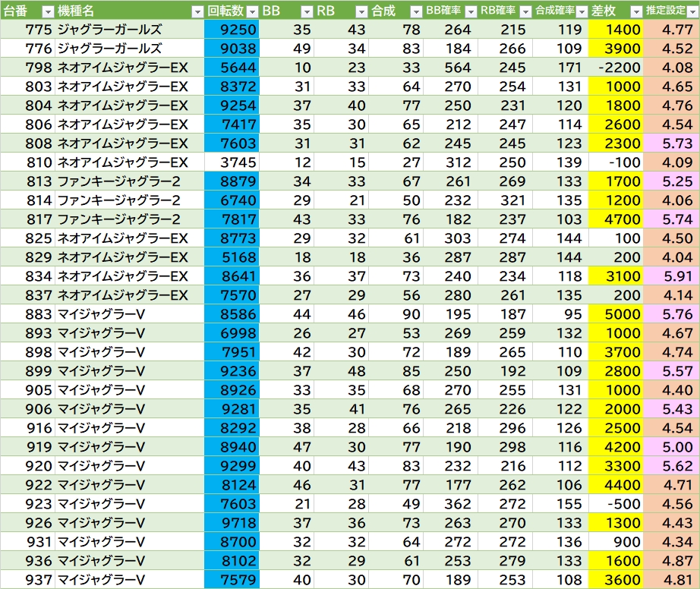This screenshot has height=589, width=700.
Task: Select rotation count 3745 cell
Action: pyautogui.click(x=232, y=162)
